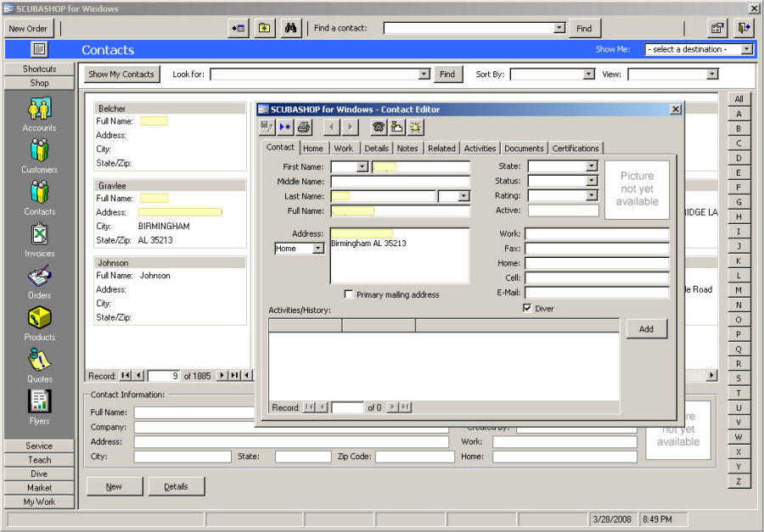The image size is (764, 532).
Task: Click the properties icon beside the exit door
Action: pos(717,28)
